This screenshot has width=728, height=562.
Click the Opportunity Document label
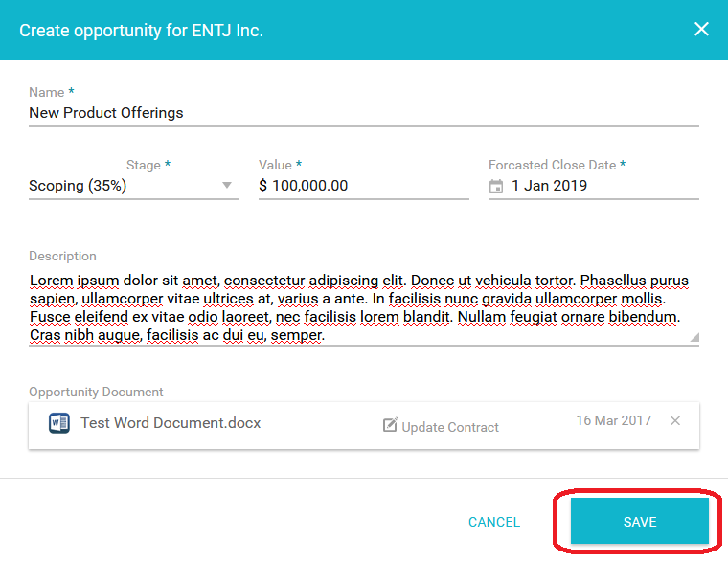[96, 393]
